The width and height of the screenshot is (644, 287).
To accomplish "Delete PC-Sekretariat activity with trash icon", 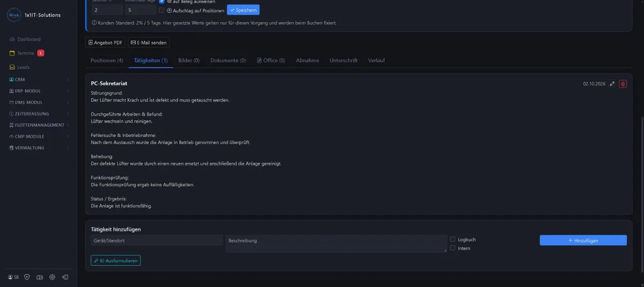I will [623, 84].
